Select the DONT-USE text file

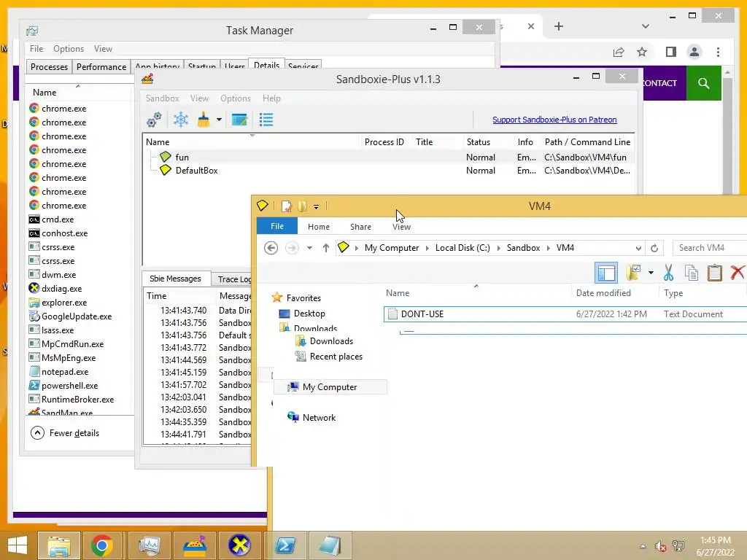coord(565,314)
